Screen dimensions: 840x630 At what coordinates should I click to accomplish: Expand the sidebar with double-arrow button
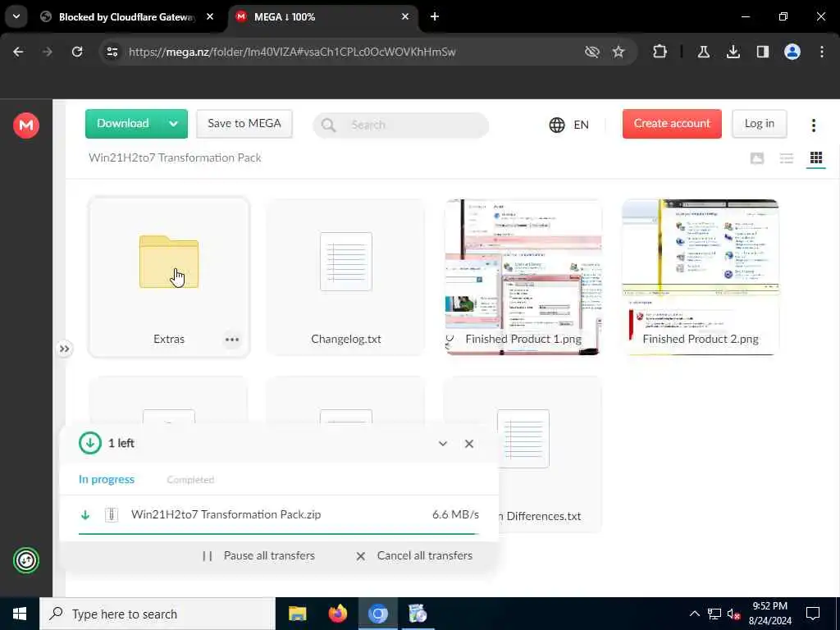[x=64, y=349]
